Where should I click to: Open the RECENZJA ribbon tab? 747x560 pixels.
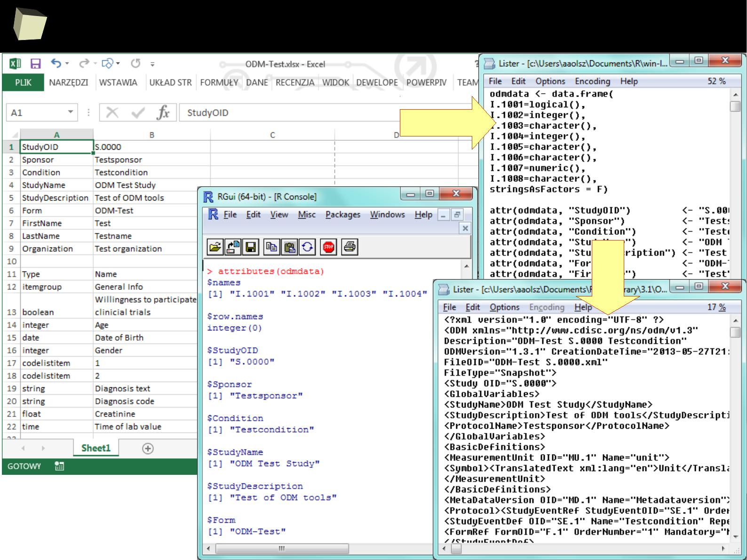[295, 82]
